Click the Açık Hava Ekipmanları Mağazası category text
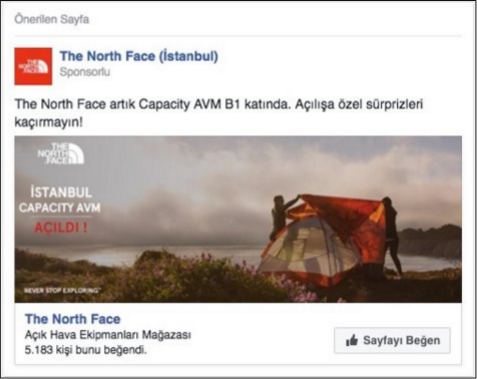This screenshot has height=379, width=477. click(x=108, y=335)
